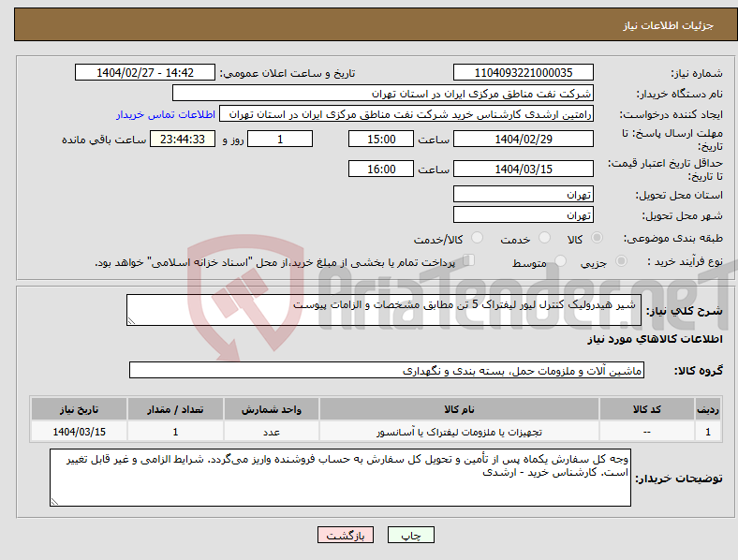
Task: Click the گروه کالا field
Action: (x=387, y=370)
